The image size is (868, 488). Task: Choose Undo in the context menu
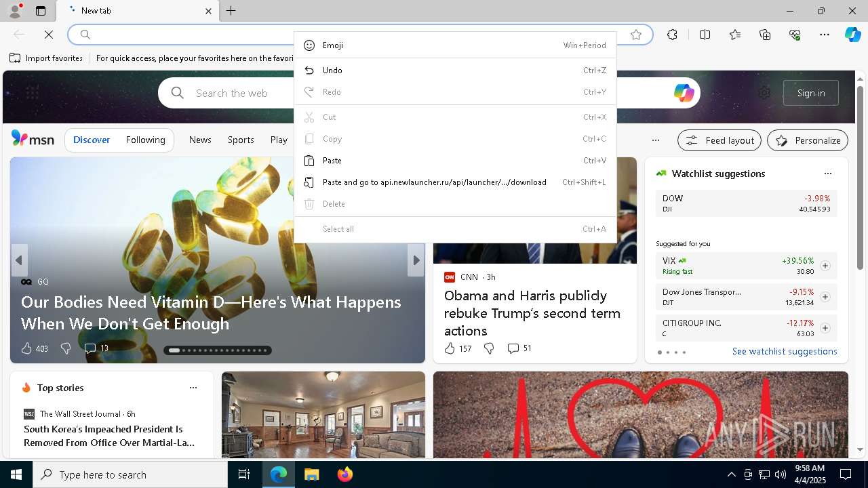(455, 70)
